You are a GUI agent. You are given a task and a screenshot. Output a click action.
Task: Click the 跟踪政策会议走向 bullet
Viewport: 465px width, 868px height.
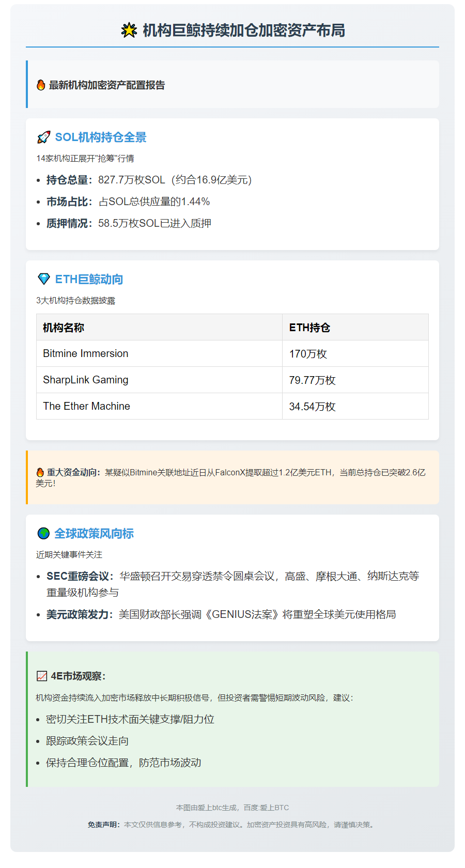tap(87, 741)
